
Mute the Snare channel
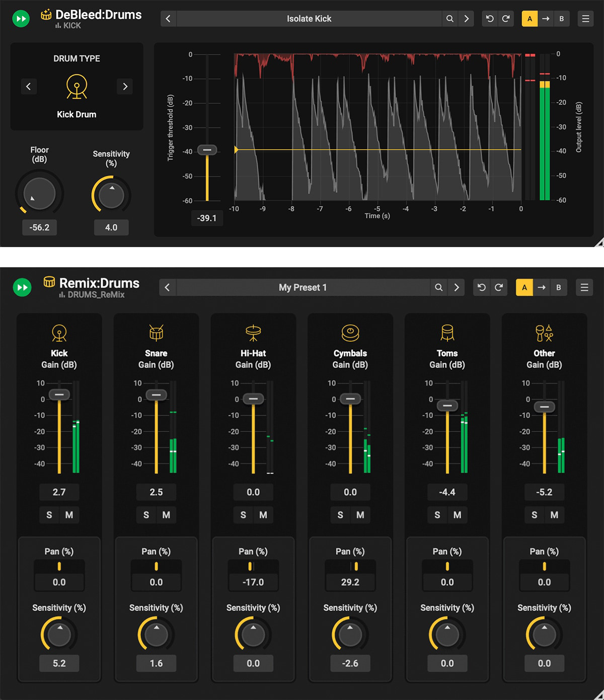tap(166, 515)
